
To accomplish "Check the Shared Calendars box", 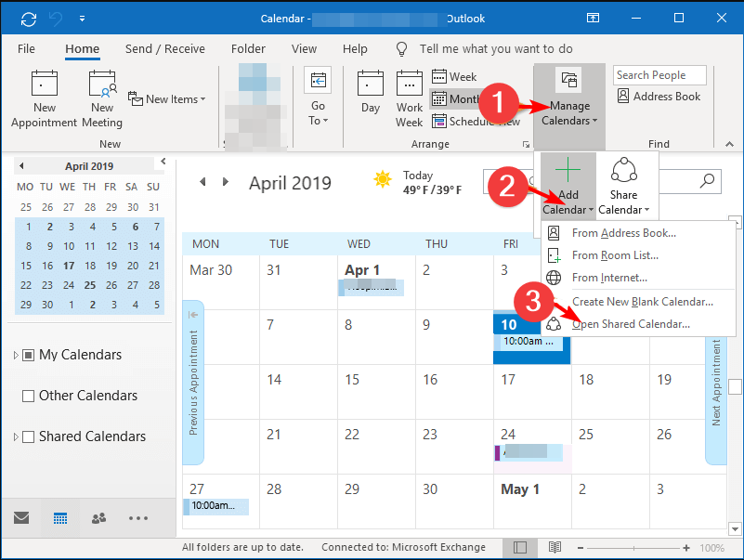I will (x=28, y=436).
